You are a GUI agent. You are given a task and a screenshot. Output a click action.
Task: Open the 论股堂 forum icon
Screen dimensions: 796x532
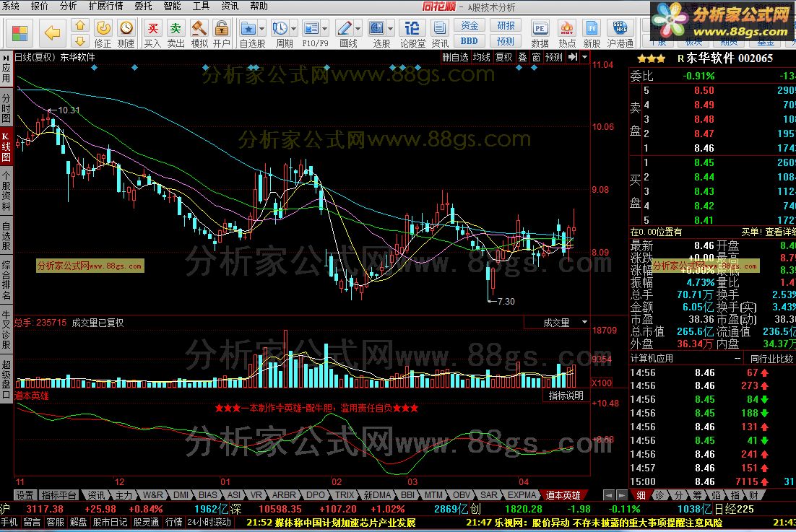412,33
